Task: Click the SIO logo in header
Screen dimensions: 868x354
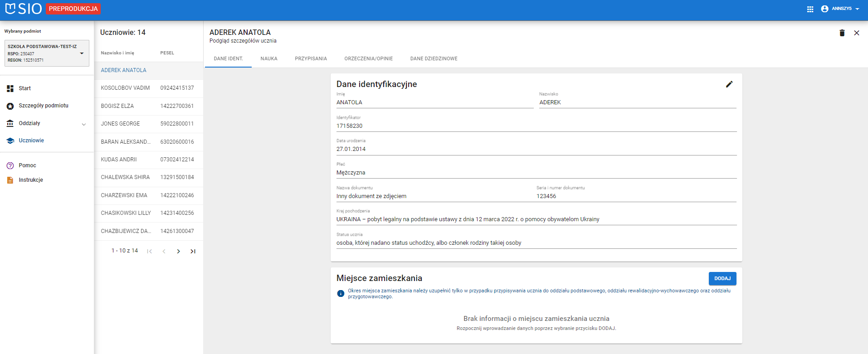Action: [24, 9]
